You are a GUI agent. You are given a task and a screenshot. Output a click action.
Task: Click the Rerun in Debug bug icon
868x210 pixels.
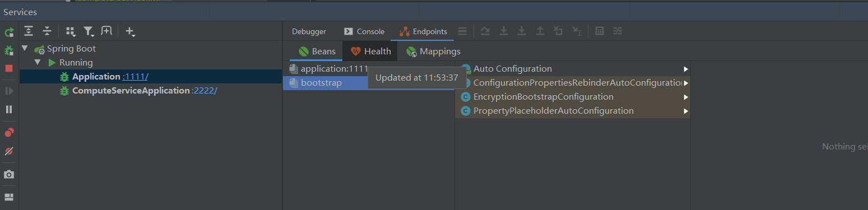click(x=9, y=50)
